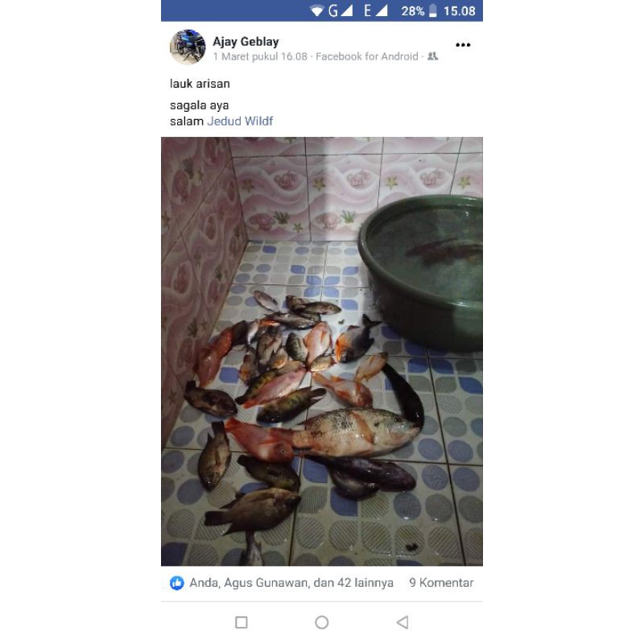View who liked: Anda, Agus Gunawan, dan 42 lainnya
Viewport: 644px width, 644px height.
click(291, 583)
